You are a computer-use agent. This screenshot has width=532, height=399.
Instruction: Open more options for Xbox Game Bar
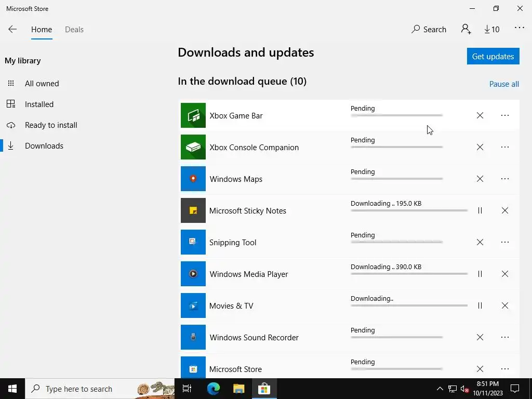click(505, 115)
